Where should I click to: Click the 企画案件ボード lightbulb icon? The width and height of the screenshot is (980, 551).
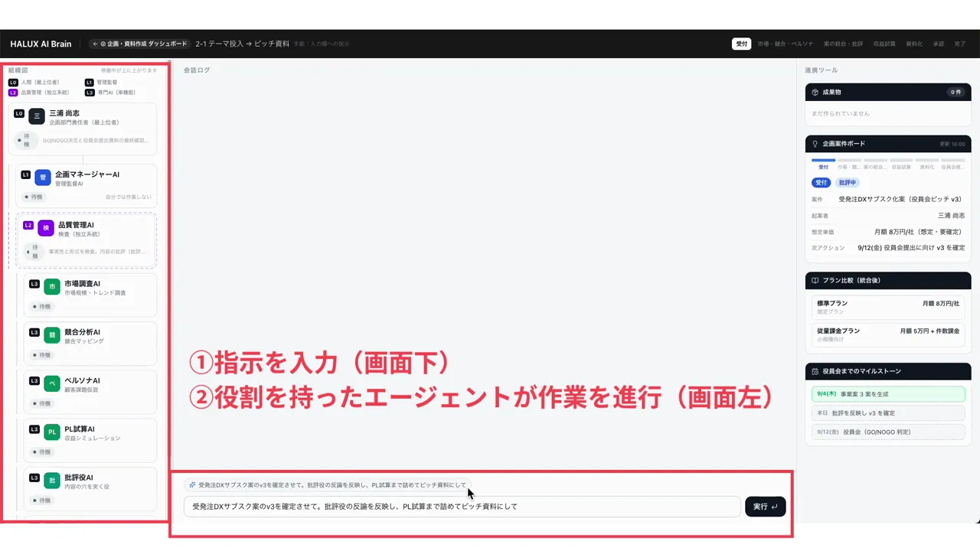[816, 144]
